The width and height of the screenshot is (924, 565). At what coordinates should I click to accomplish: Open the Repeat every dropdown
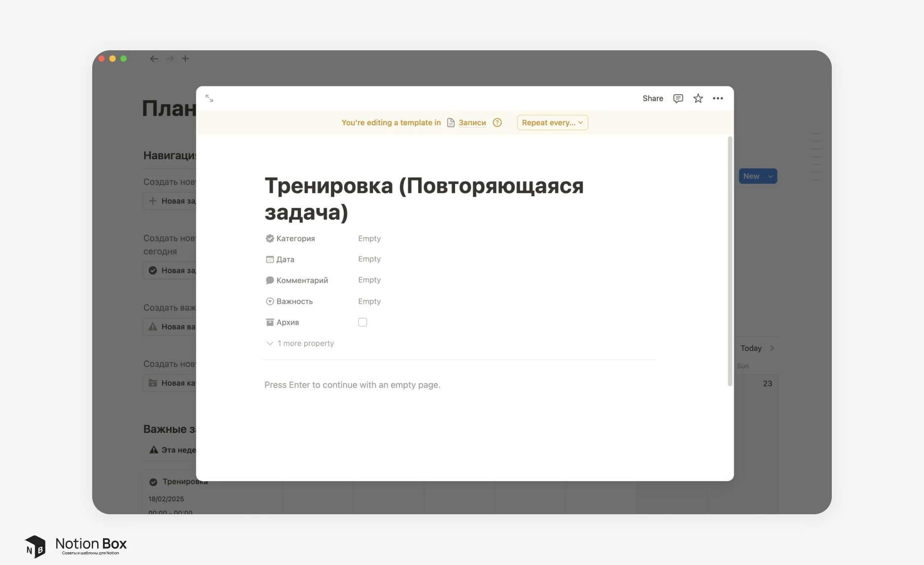[552, 123]
